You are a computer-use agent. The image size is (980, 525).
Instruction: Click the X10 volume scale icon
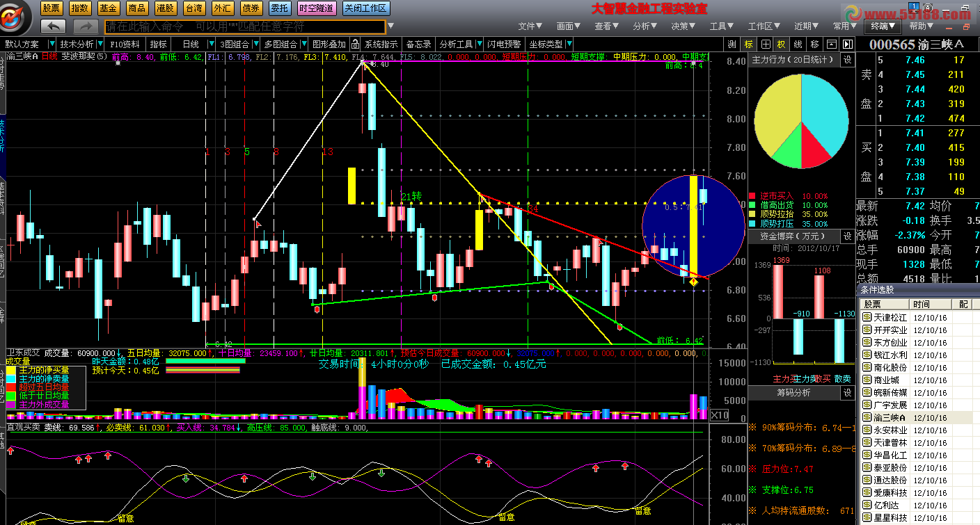[x=719, y=415]
